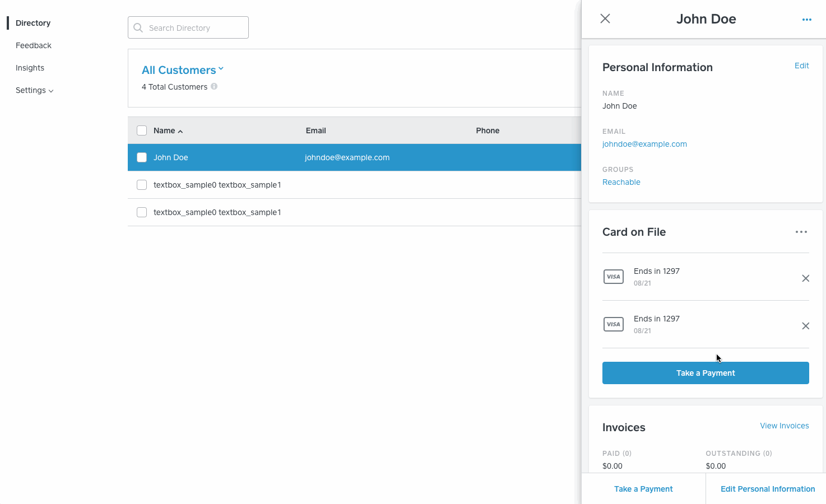The height and width of the screenshot is (504, 826).
Task: Expand the Settings menu in sidebar
Action: (35, 90)
